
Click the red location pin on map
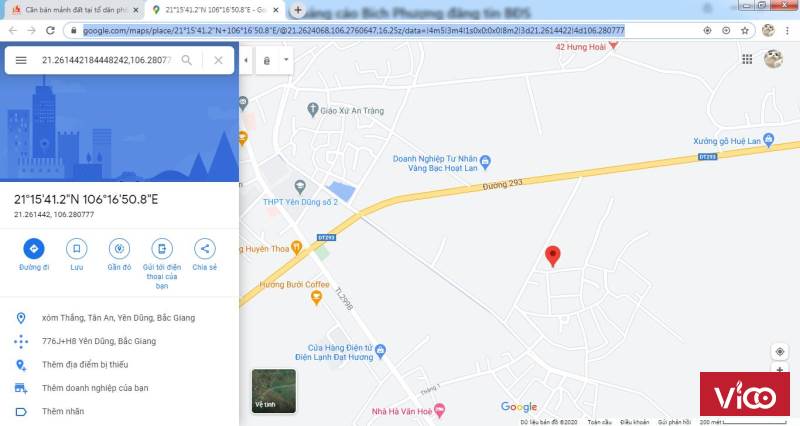(553, 256)
